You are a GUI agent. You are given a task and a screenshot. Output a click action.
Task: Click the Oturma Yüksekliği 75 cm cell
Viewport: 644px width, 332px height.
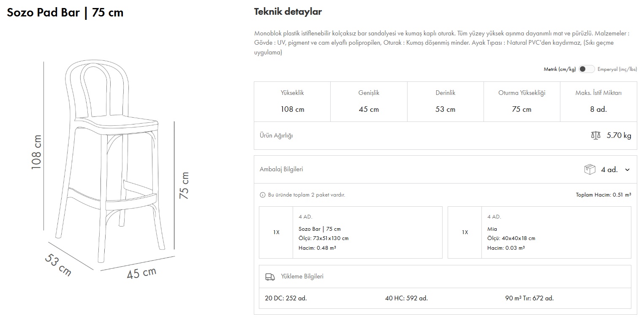[522, 101]
